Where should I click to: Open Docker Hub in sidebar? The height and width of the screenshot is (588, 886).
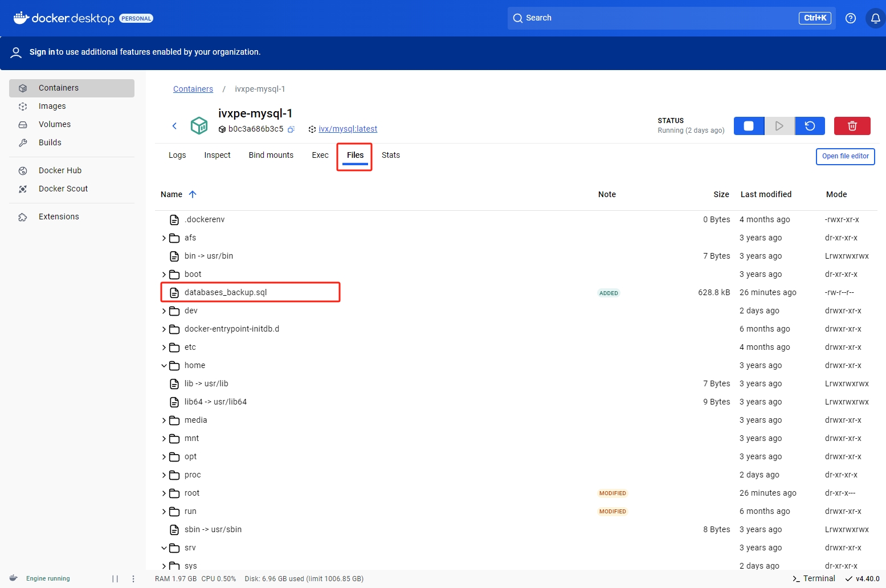(x=72, y=170)
